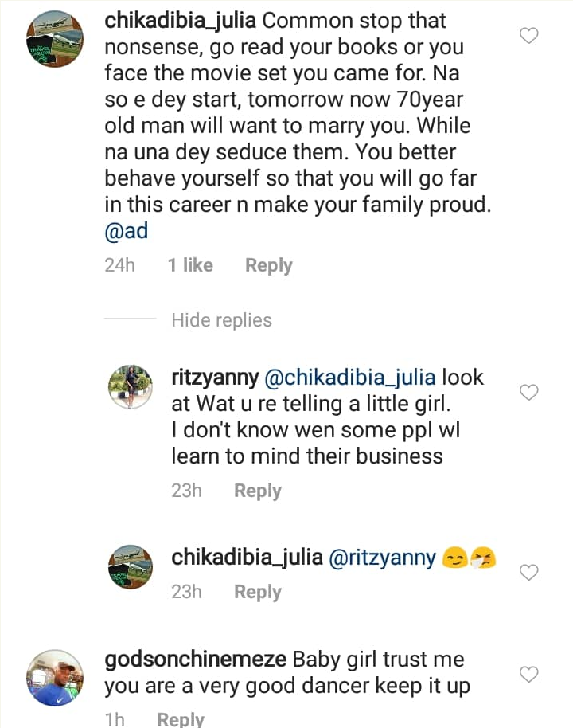View who liked via '1 like'
Screen dimensions: 573x728
[x=190, y=265]
